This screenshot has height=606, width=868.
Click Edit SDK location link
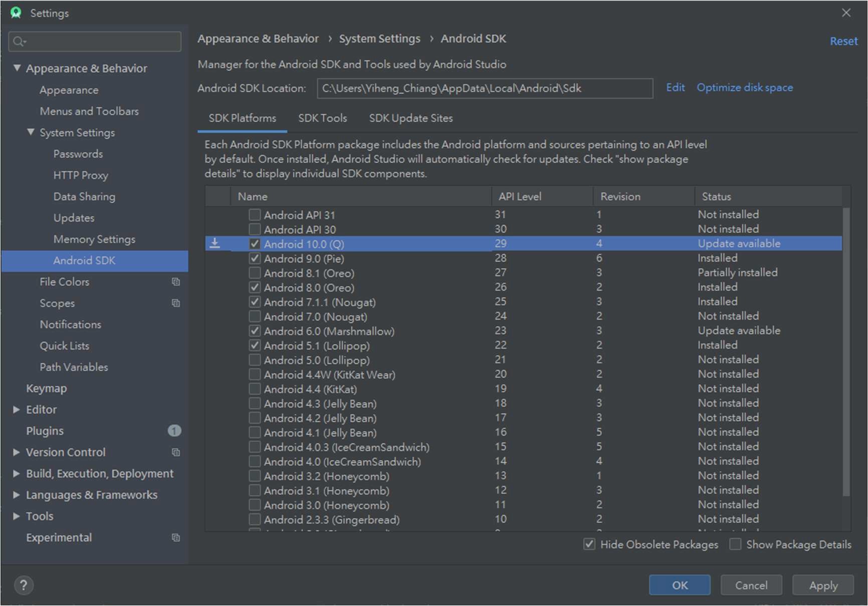click(x=675, y=88)
